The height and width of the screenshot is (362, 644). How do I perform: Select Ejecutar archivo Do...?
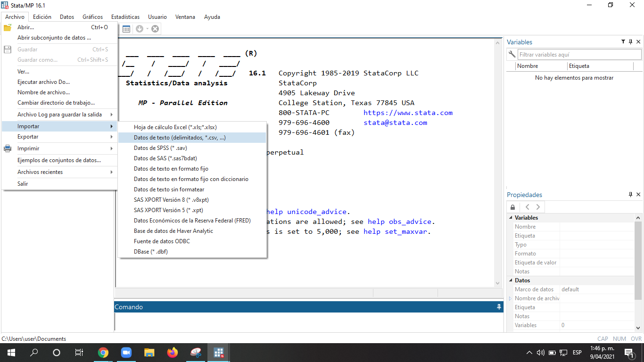[x=59, y=82]
